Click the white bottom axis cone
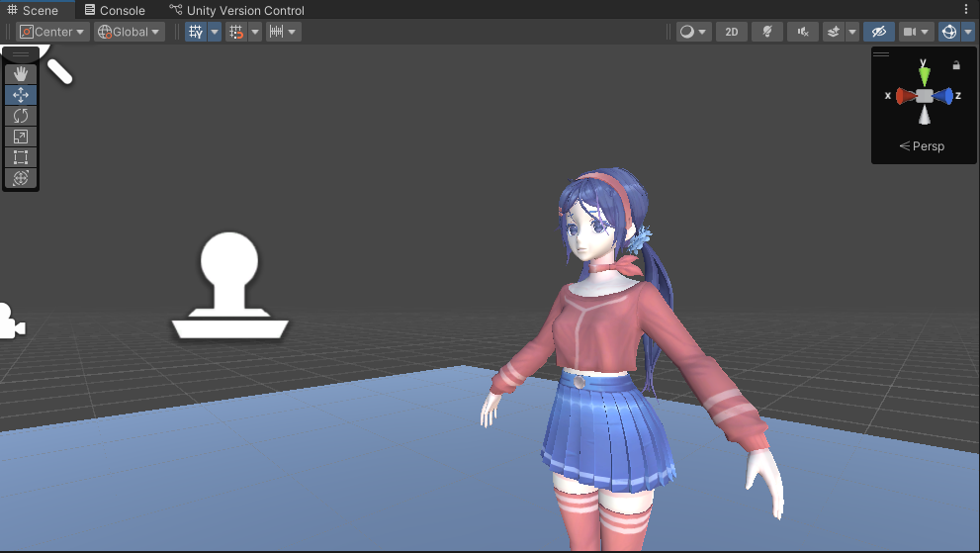The image size is (980, 553). (925, 115)
